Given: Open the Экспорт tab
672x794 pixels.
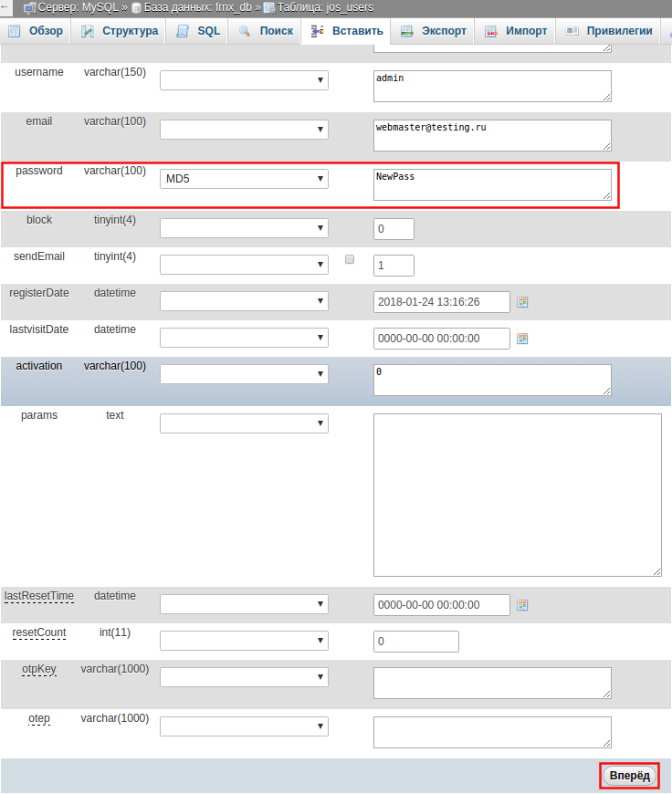Looking at the screenshot, I should click(433, 31).
